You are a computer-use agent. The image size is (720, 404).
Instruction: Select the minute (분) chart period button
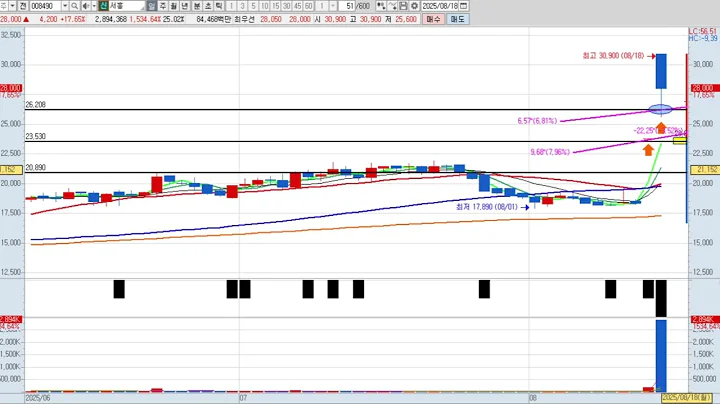(x=197, y=6)
